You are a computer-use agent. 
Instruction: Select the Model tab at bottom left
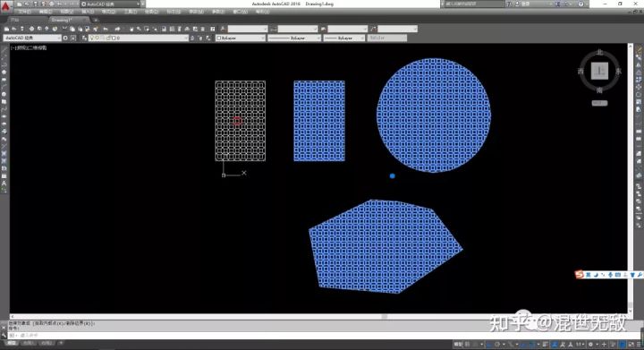12,343
